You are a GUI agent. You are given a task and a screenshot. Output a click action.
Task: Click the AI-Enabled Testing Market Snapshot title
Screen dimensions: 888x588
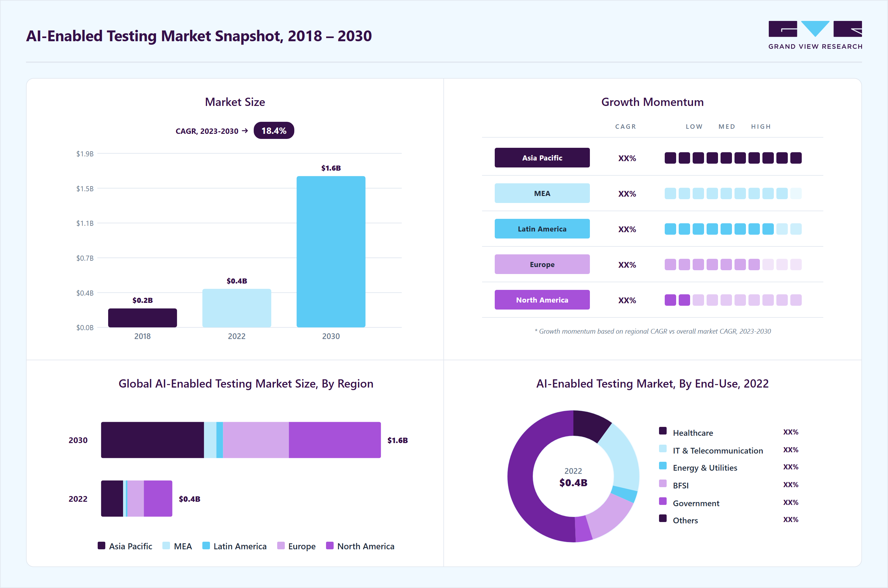click(x=199, y=36)
